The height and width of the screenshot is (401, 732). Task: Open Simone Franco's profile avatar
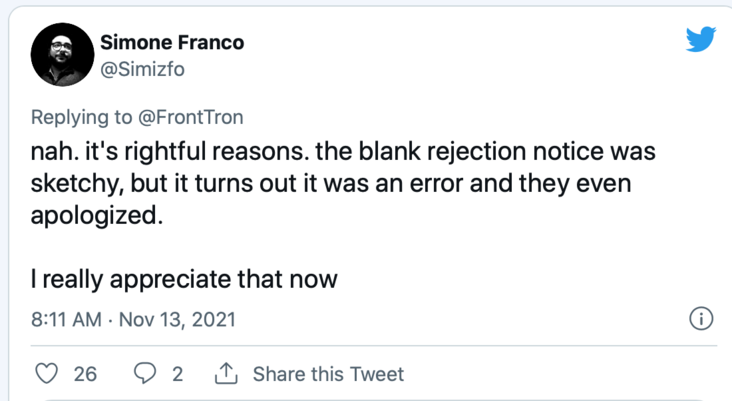pos(63,55)
